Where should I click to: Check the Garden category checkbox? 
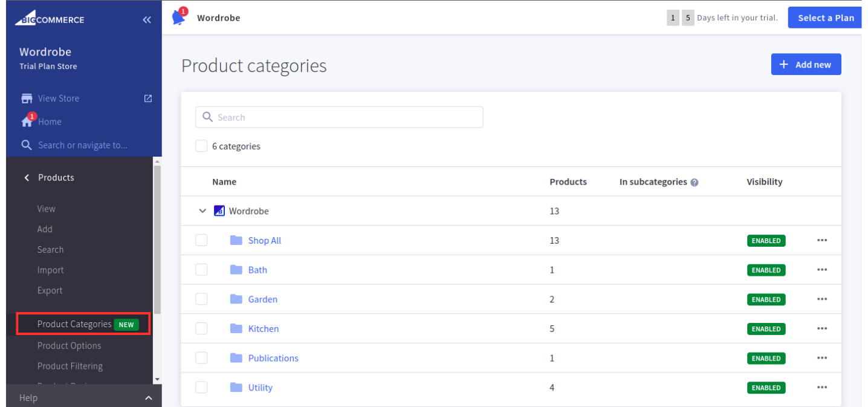201,299
